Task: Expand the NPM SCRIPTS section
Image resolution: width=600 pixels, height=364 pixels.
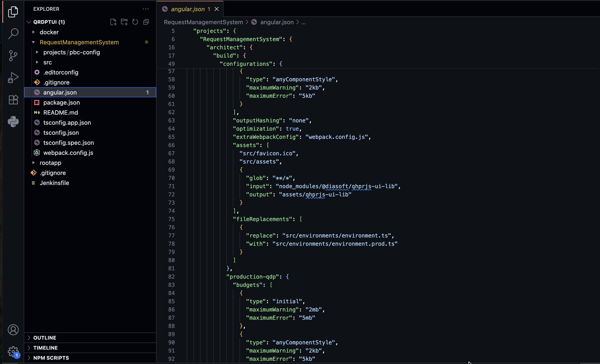Action: point(51,358)
